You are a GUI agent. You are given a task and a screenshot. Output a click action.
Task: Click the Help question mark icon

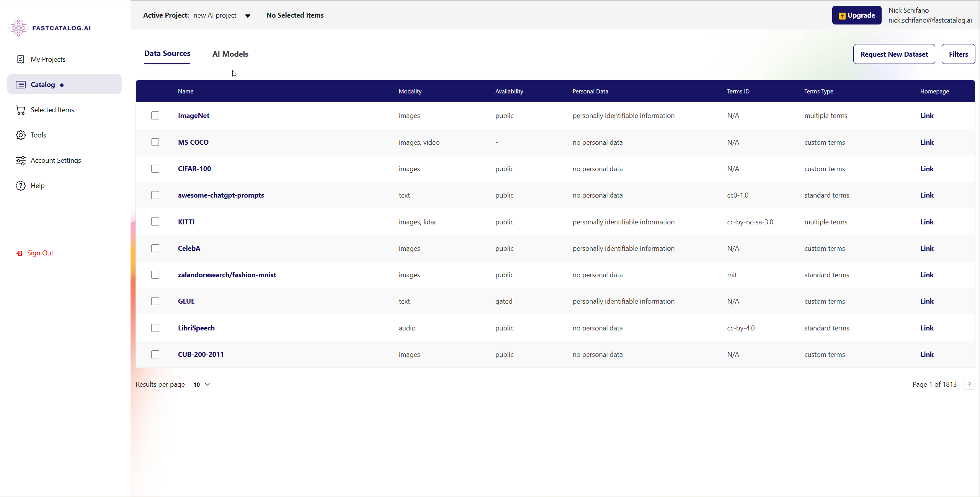(21, 186)
